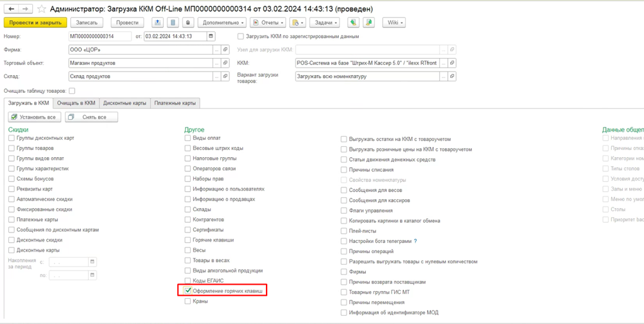
Task: Switch to the Дисконтные карты tab
Action: click(x=125, y=103)
